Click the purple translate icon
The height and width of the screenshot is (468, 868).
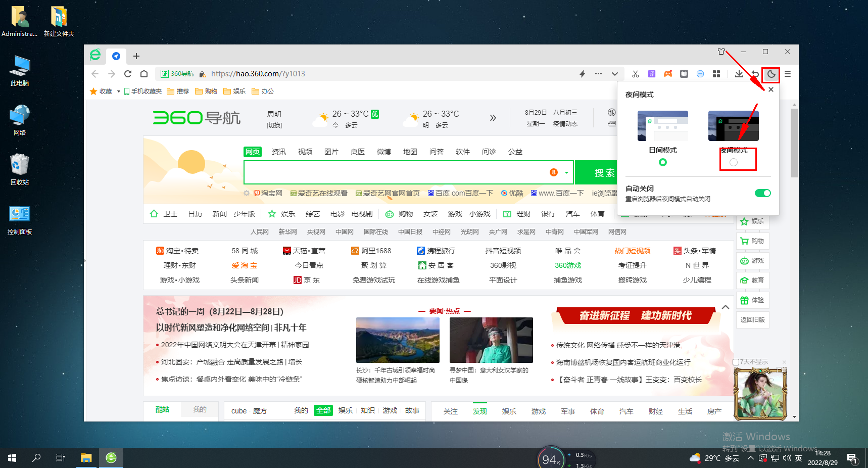tap(652, 74)
